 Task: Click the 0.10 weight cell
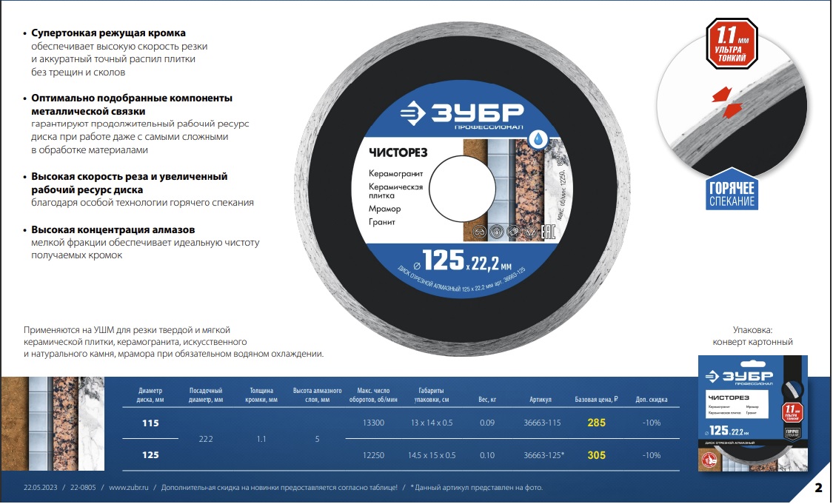coord(487,456)
